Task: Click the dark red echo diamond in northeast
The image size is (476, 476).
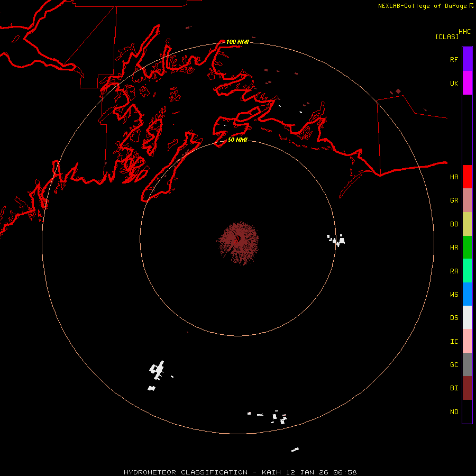Action: 398,91
